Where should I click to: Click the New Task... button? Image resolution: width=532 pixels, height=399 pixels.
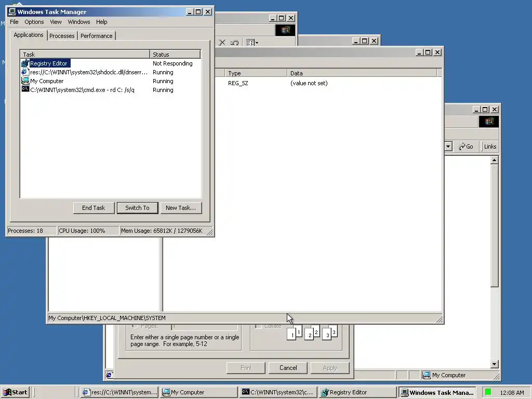(181, 208)
